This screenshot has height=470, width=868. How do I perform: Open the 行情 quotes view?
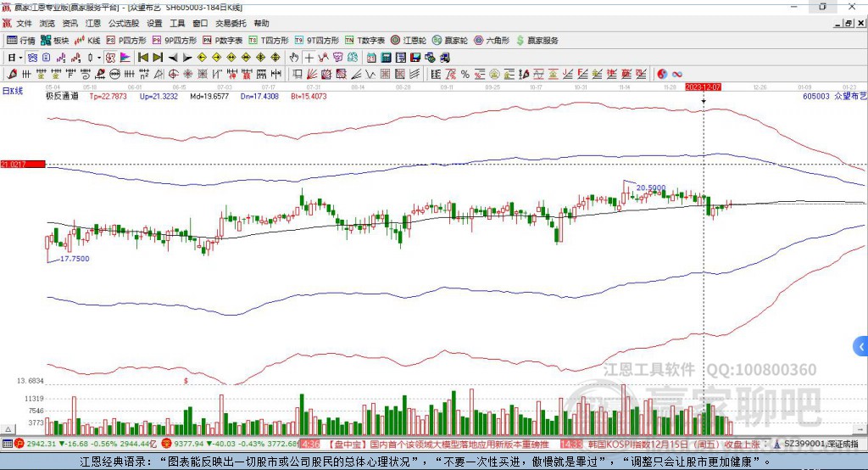(21, 41)
